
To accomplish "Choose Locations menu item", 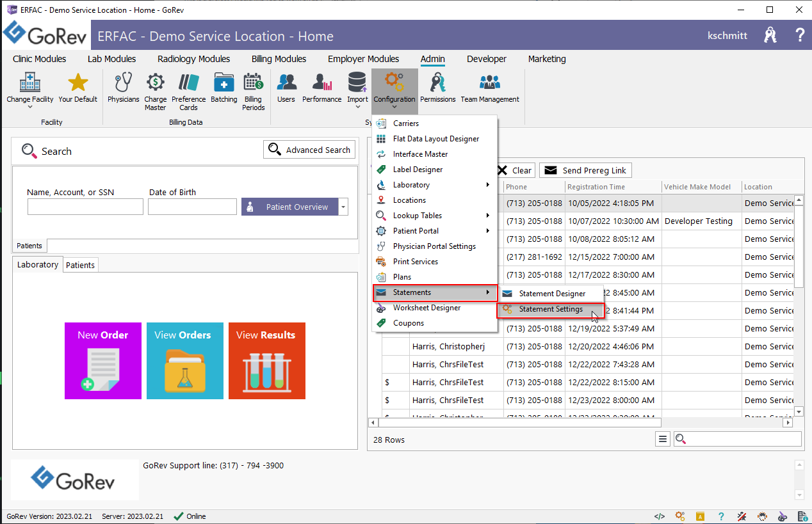I will [x=435, y=200].
